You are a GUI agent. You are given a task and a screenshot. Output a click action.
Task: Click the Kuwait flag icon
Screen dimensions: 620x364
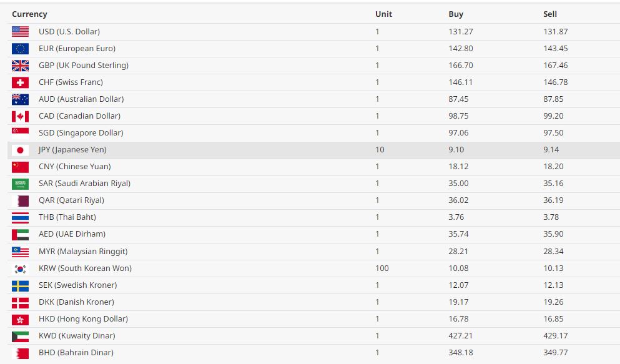click(x=20, y=336)
